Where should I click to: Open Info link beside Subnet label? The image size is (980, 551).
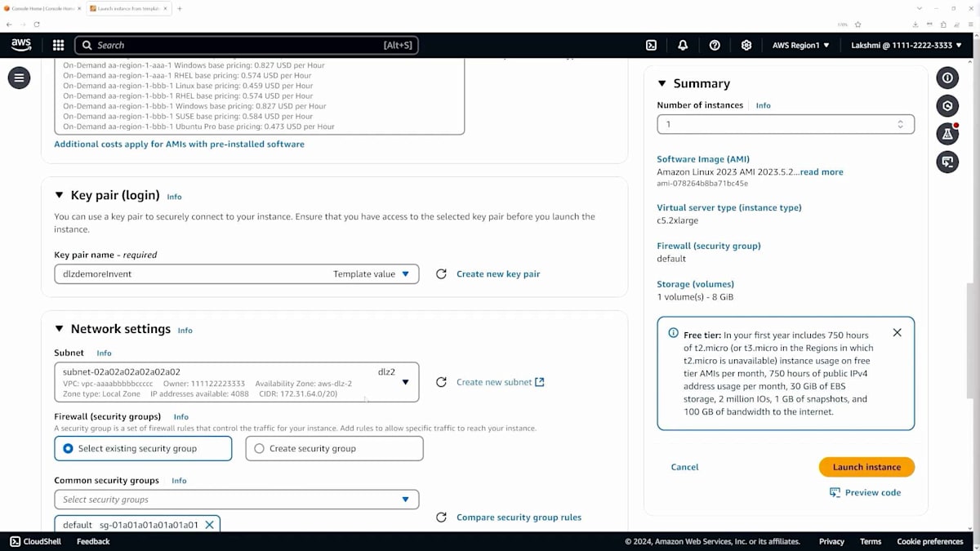(x=104, y=353)
